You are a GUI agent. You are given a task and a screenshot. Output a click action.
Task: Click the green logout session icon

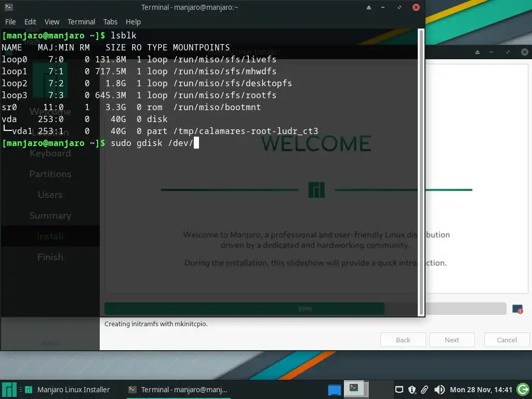point(523,390)
